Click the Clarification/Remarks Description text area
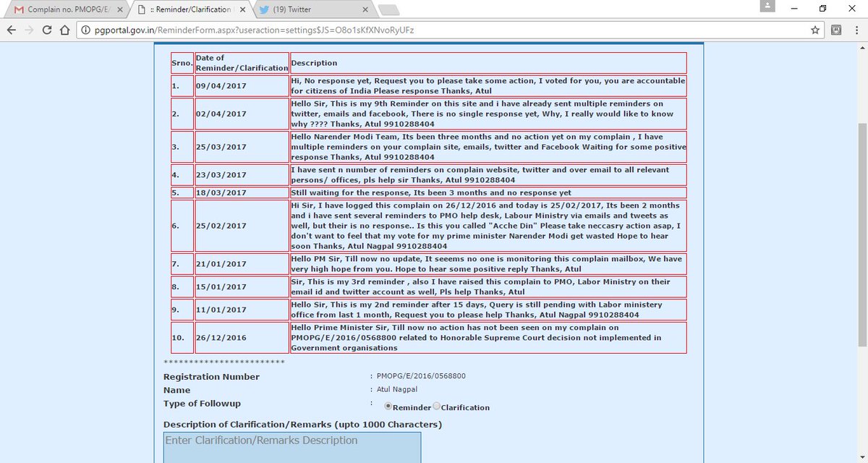The image size is (868, 463). (x=292, y=447)
